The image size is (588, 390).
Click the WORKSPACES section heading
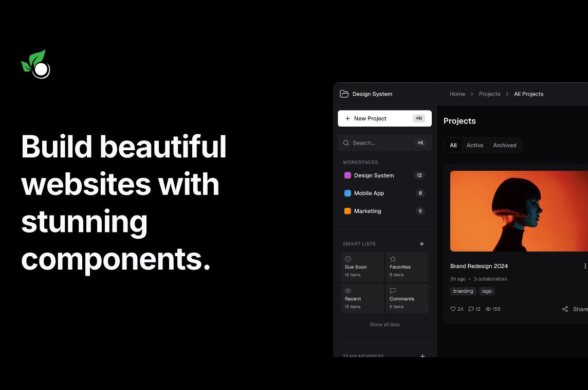click(x=360, y=162)
